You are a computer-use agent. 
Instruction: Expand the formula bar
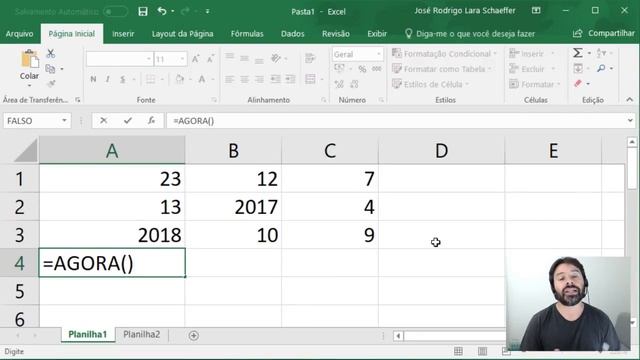pyautogui.click(x=630, y=121)
